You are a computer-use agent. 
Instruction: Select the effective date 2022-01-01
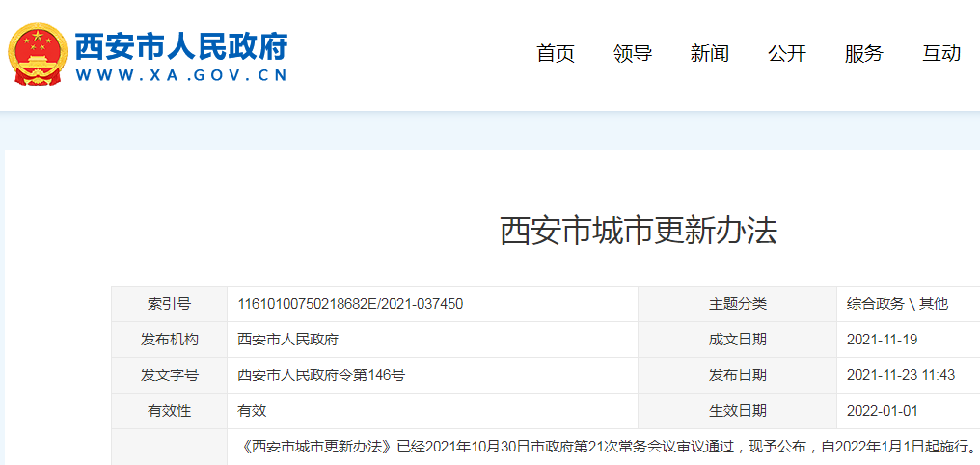(882, 411)
